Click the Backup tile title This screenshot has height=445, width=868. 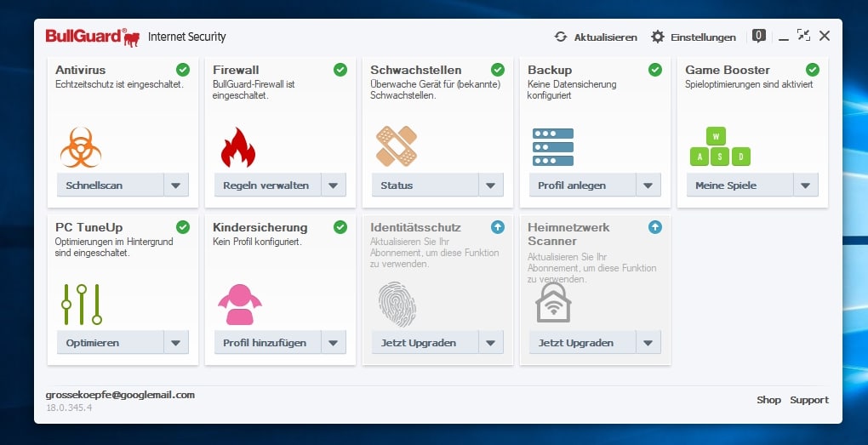click(550, 71)
